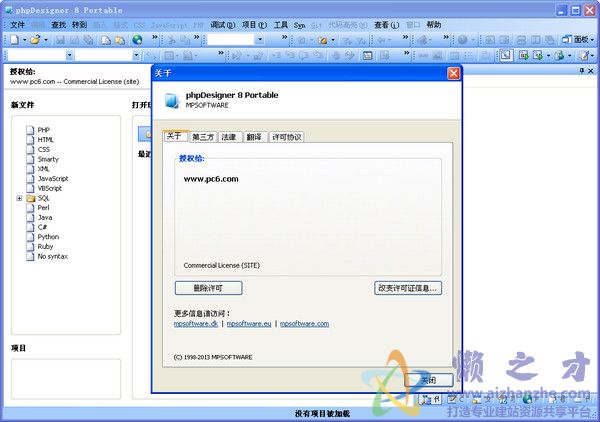Open the mpsoftware.dk link
The image size is (600, 422).
[196, 324]
